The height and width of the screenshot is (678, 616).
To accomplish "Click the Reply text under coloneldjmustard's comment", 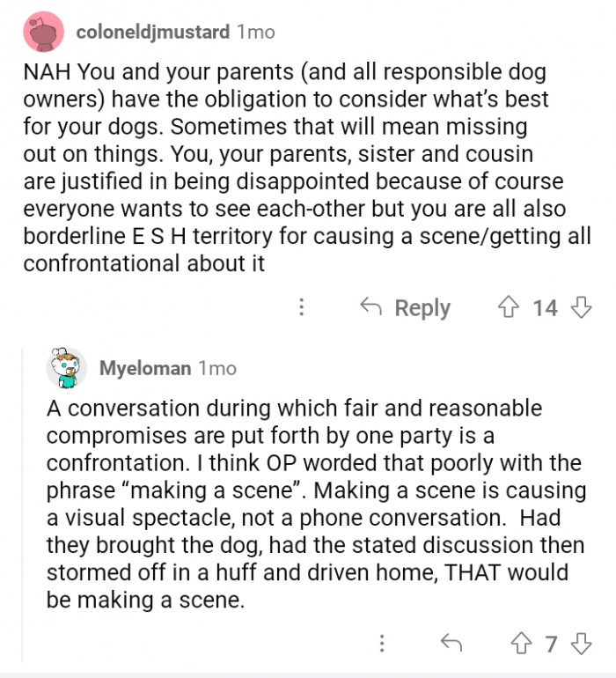I will point(422,307).
